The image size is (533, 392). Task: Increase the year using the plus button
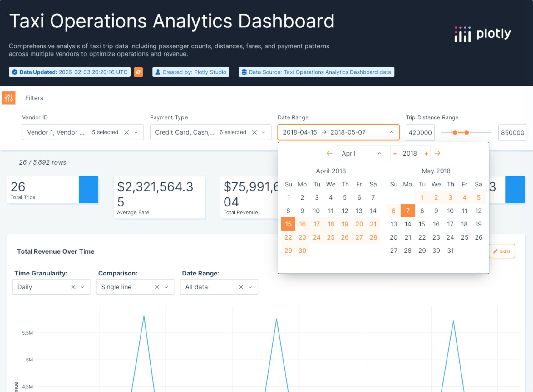[426, 153]
